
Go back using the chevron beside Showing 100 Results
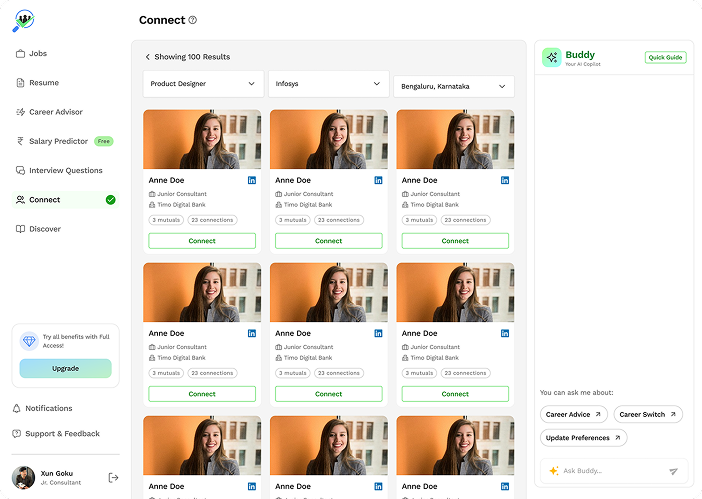coord(147,57)
